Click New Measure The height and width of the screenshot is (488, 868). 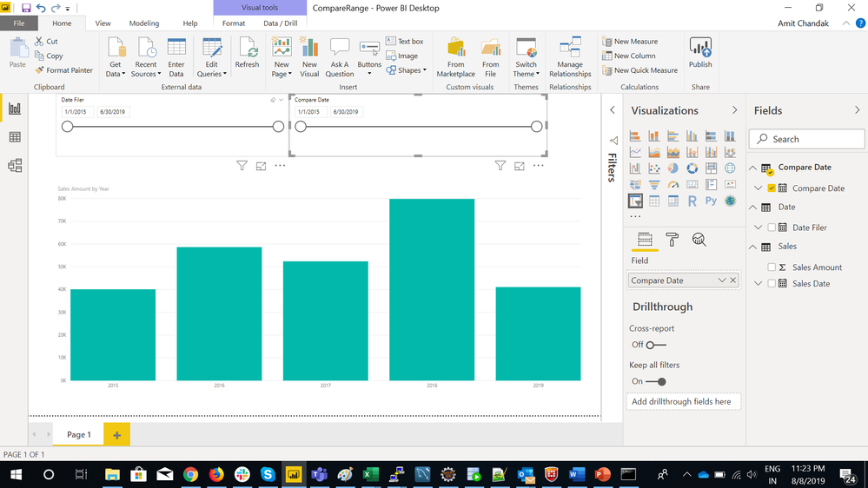[630, 42]
